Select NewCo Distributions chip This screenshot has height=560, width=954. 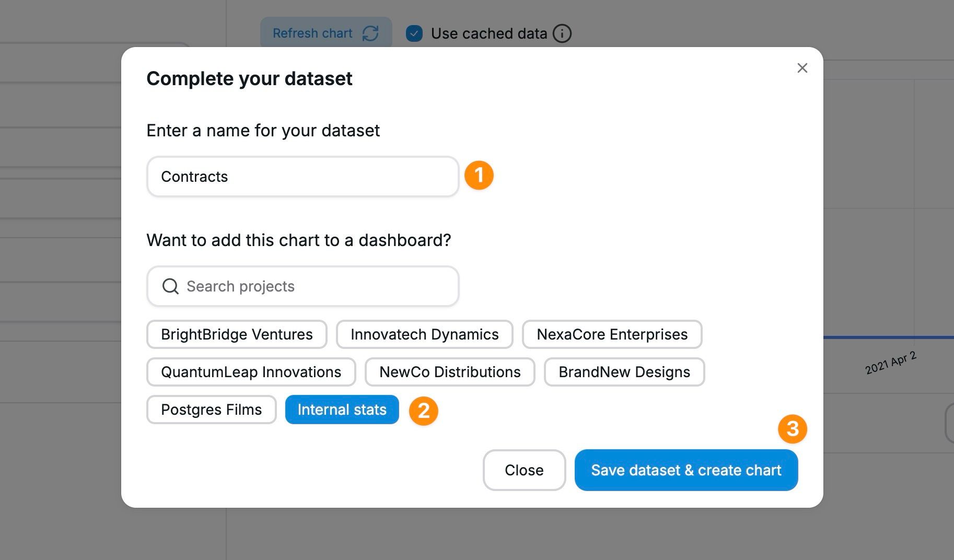[450, 372]
